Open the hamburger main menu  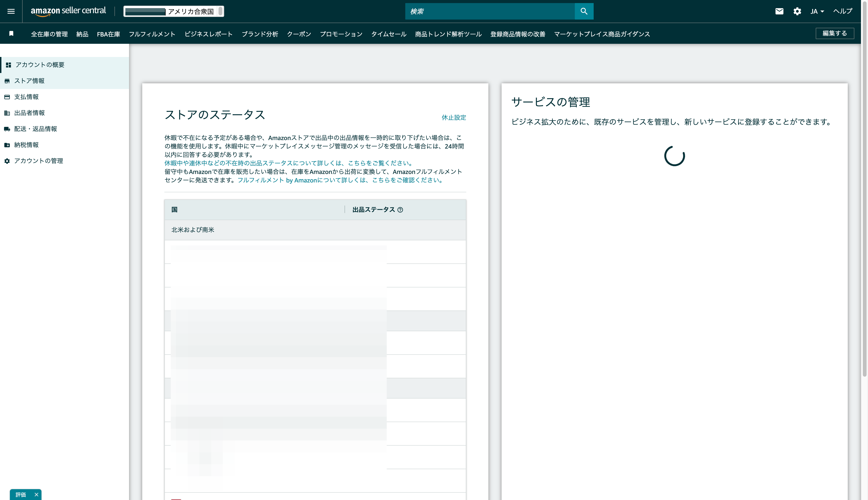pos(11,11)
